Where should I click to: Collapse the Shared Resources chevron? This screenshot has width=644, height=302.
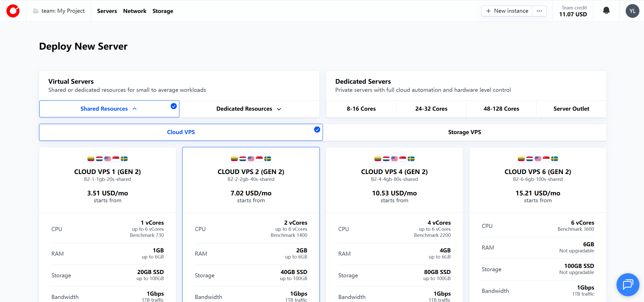135,109
